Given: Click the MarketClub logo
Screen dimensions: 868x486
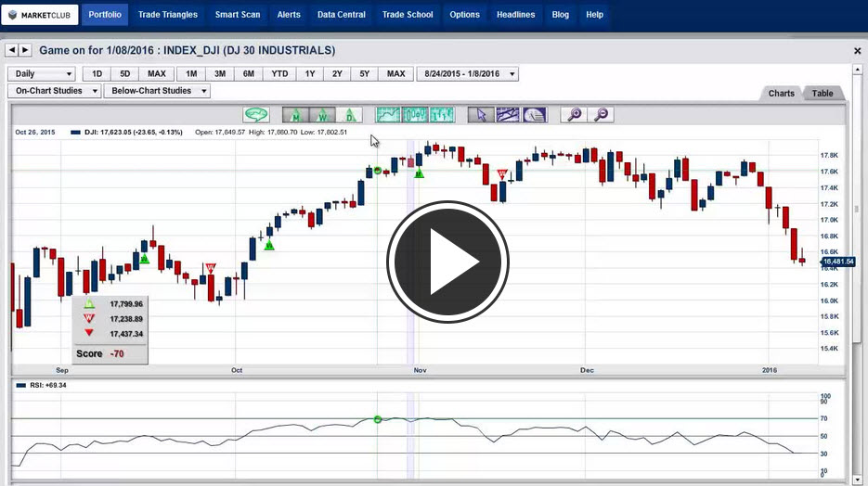Looking at the screenshot, I should [x=40, y=15].
